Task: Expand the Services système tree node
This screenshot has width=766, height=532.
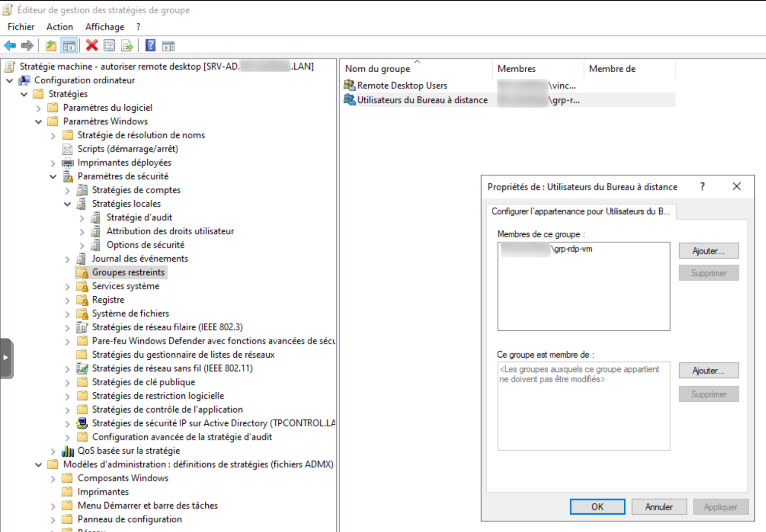Action: click(68, 287)
